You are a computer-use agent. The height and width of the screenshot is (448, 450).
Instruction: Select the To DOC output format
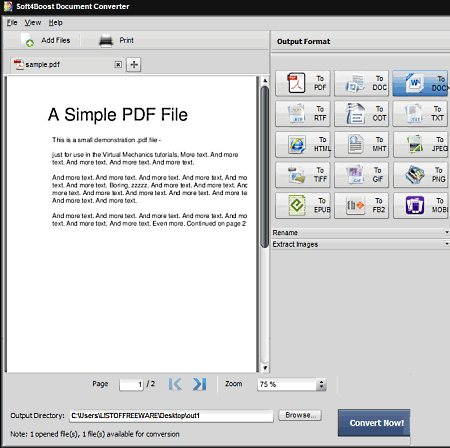[x=361, y=83]
